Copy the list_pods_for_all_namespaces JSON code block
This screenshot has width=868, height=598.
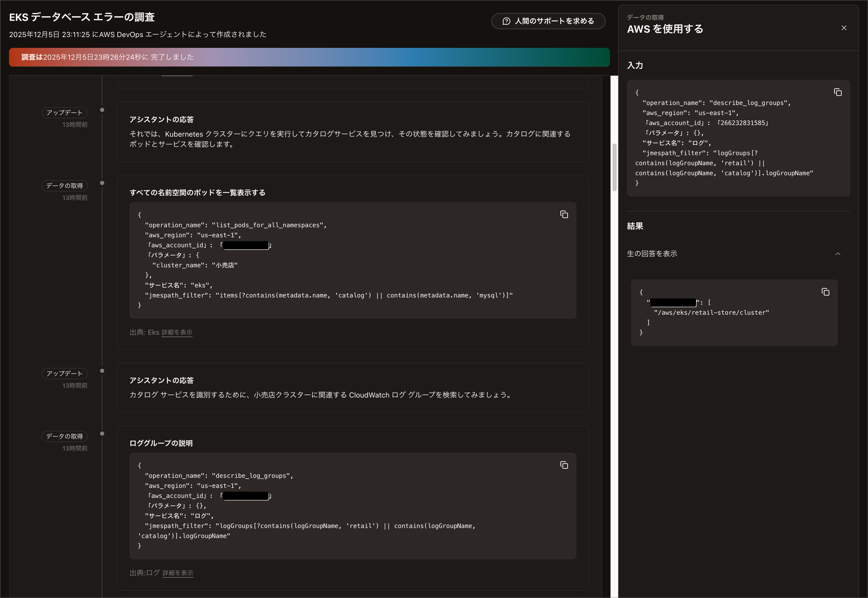tap(564, 214)
